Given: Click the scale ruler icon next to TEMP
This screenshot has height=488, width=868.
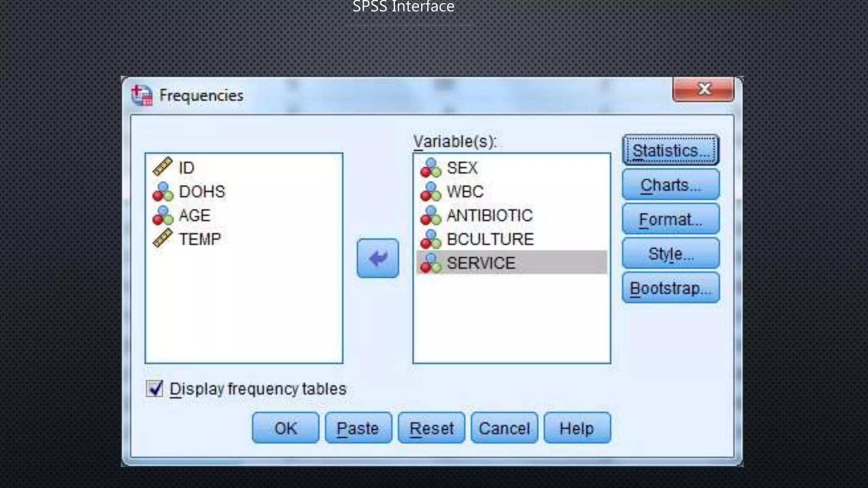Looking at the screenshot, I should click(162, 238).
